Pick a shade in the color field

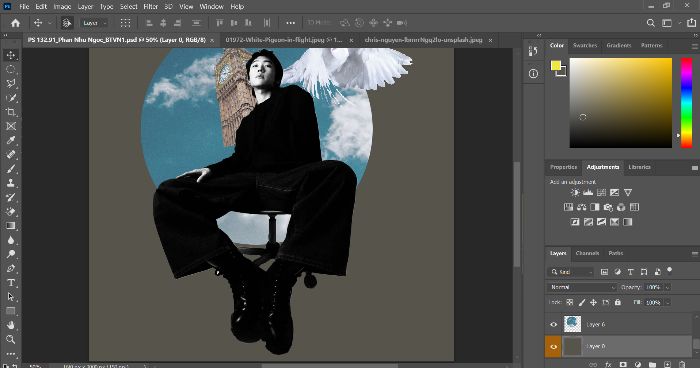pyautogui.click(x=621, y=103)
